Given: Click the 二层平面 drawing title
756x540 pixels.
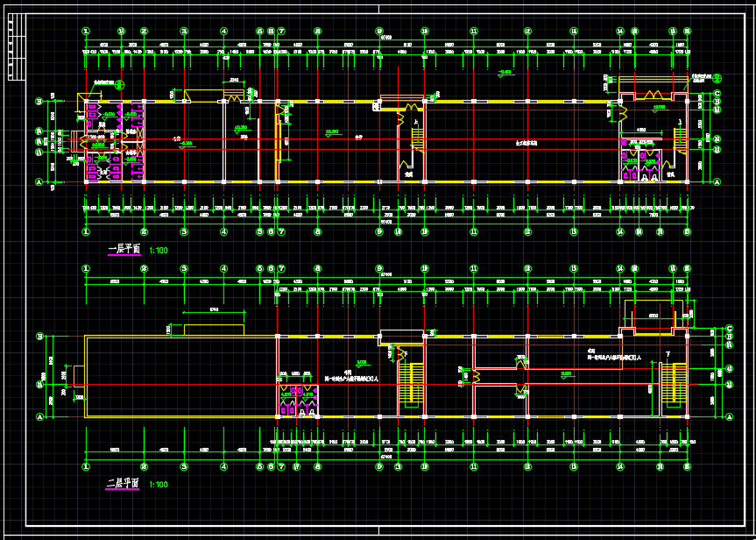Looking at the screenshot, I should coord(124,484).
